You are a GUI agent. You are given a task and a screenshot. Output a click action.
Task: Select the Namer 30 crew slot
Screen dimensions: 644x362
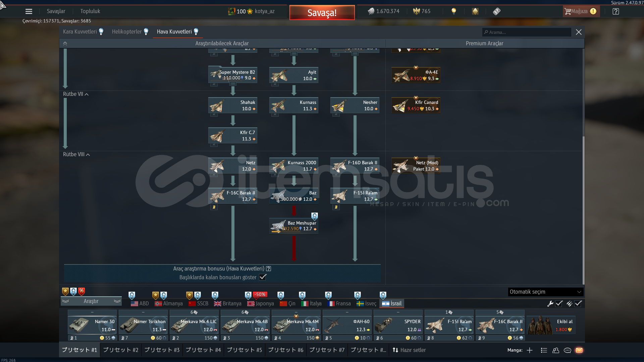pyautogui.click(x=92, y=325)
